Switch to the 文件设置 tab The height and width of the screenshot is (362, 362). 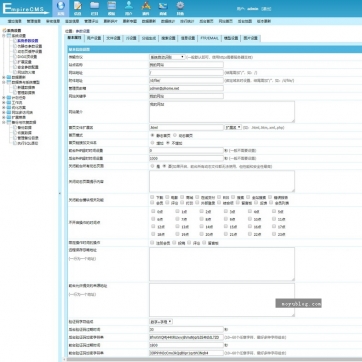point(113,38)
